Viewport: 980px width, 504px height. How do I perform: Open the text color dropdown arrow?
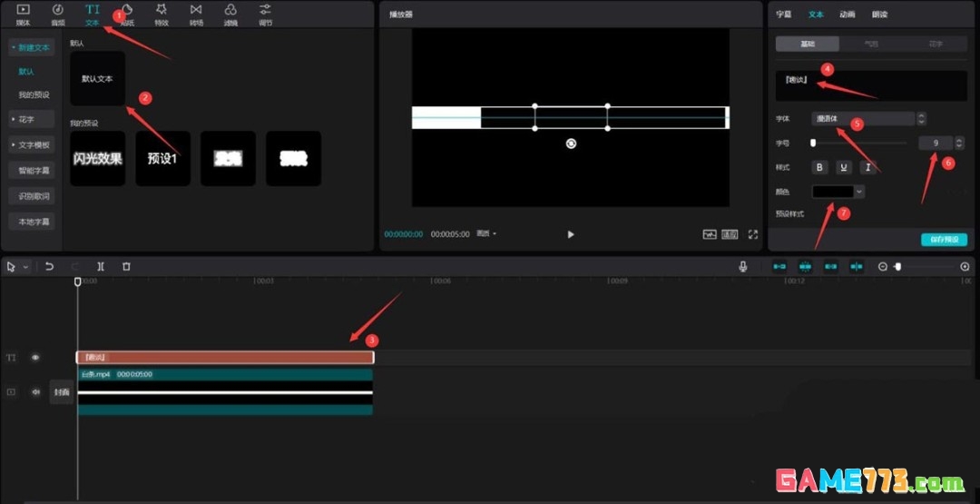click(x=859, y=192)
